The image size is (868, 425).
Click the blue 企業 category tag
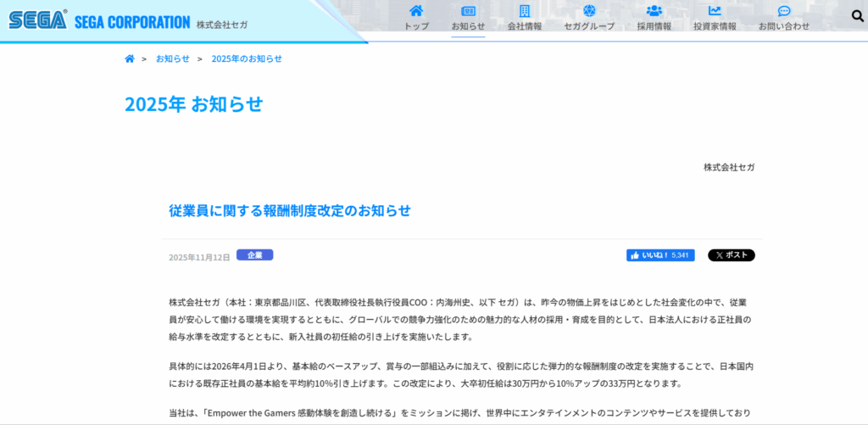[254, 254]
